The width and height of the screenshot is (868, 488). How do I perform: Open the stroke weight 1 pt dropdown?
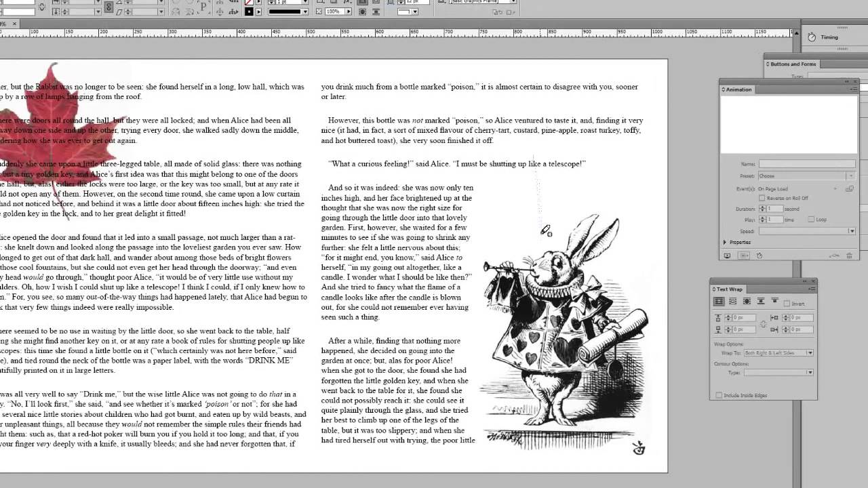(304, 3)
